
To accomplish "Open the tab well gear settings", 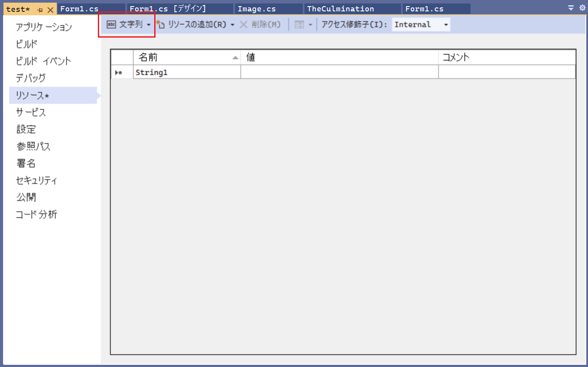I will [x=582, y=8].
